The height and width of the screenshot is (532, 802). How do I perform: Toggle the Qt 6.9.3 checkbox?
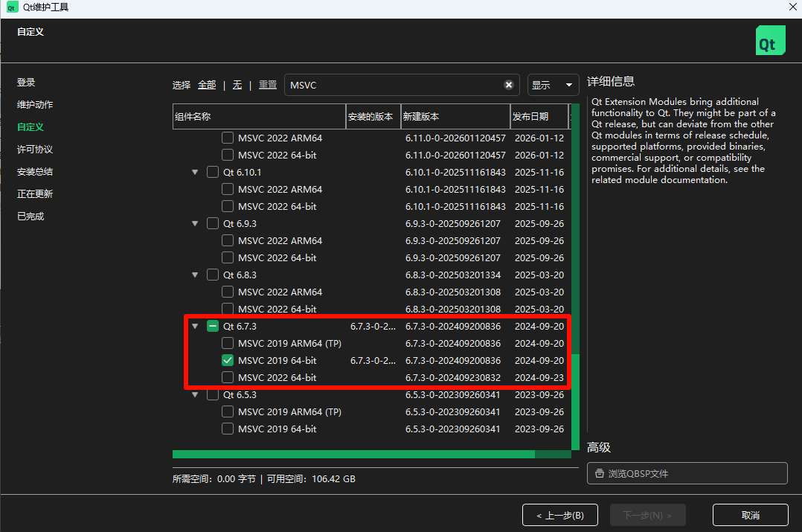[213, 223]
